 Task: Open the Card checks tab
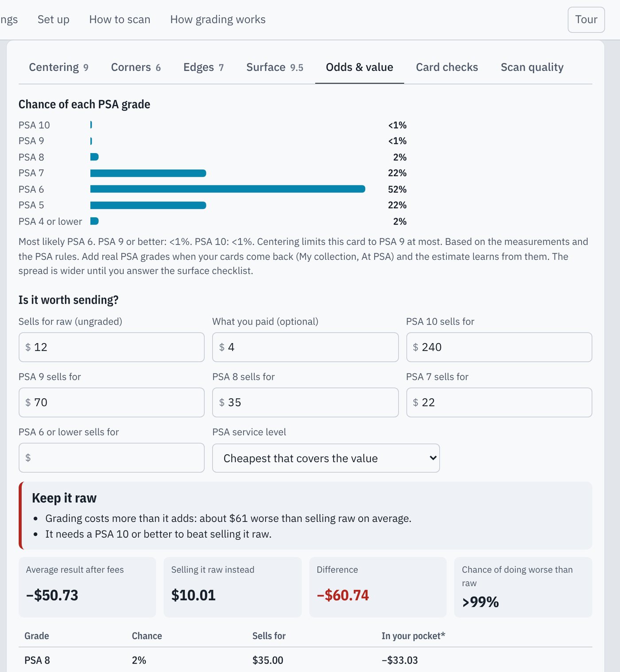tap(447, 67)
